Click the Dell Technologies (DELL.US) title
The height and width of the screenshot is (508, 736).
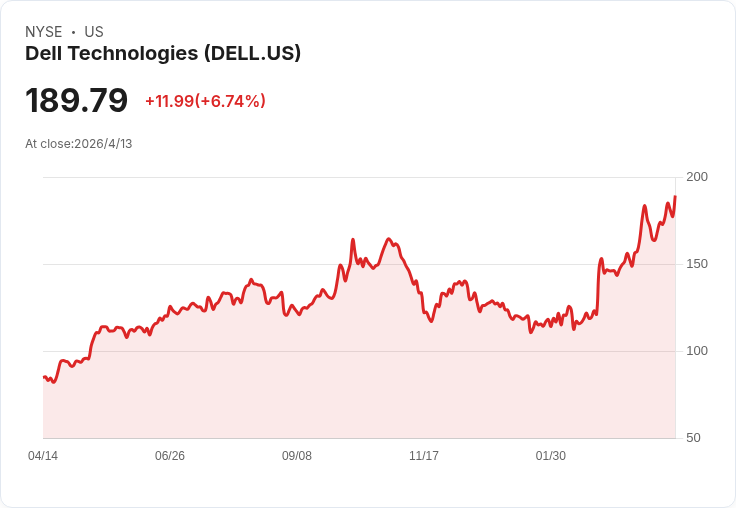point(163,54)
